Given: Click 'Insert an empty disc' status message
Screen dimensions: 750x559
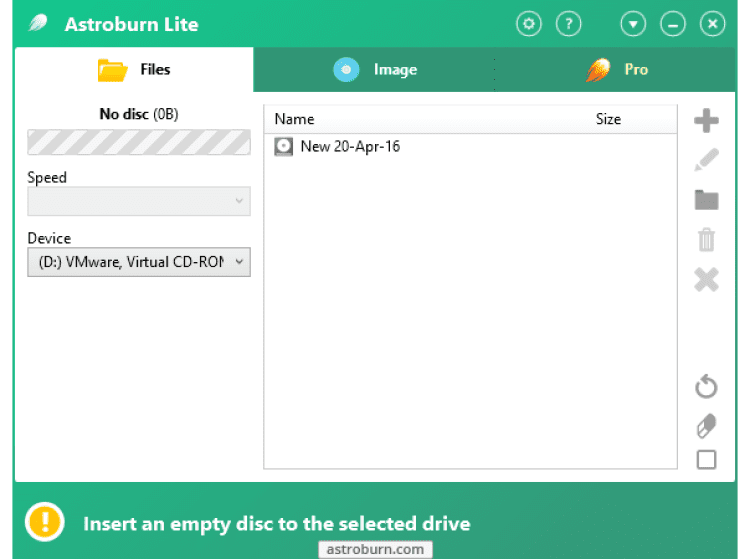Looking at the screenshot, I should point(276,524).
